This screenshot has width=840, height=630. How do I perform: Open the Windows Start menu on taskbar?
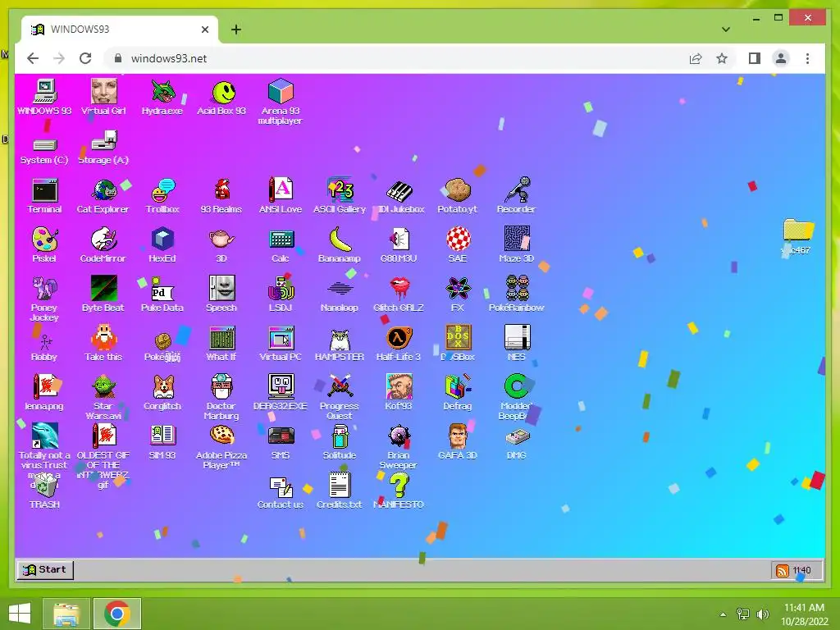tap(20, 614)
